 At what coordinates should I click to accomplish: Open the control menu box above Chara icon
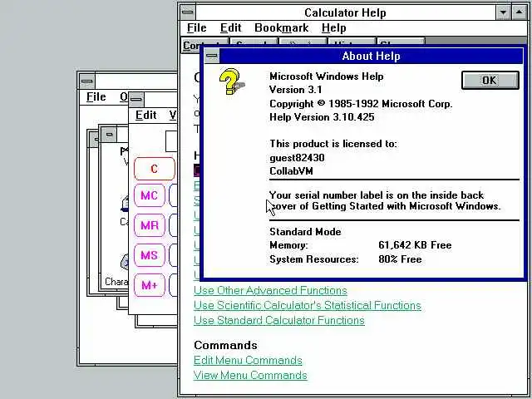(x=109, y=135)
